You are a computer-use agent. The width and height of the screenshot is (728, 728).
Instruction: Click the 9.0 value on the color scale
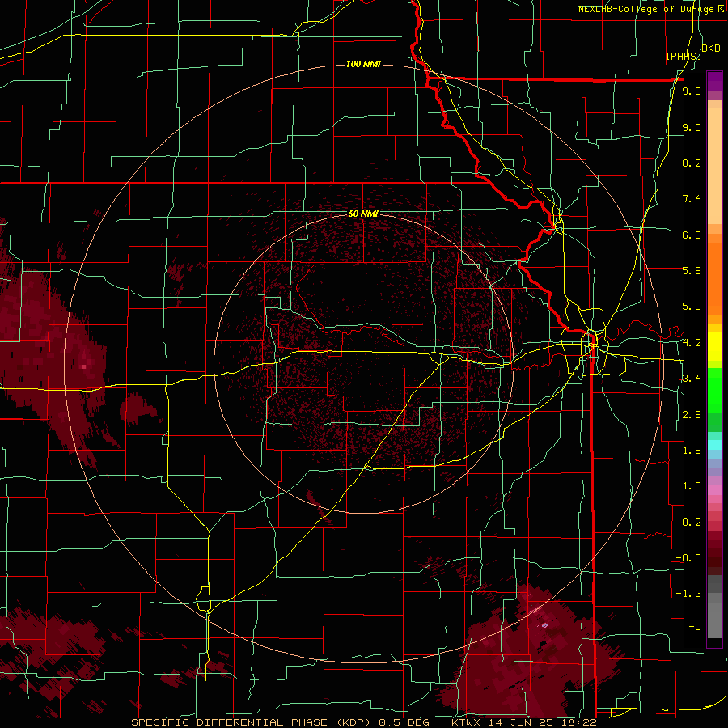(x=692, y=127)
